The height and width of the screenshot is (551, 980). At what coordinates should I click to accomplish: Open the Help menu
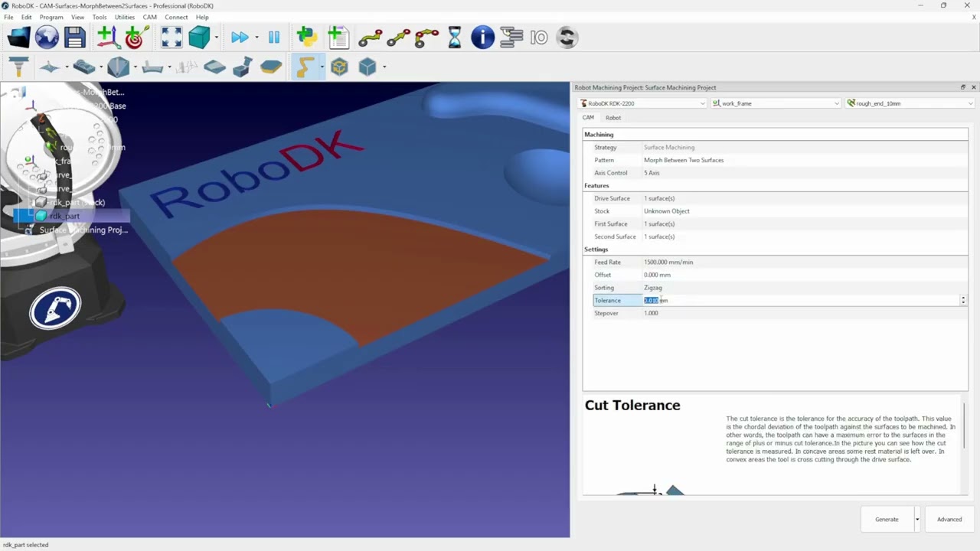[x=202, y=17]
